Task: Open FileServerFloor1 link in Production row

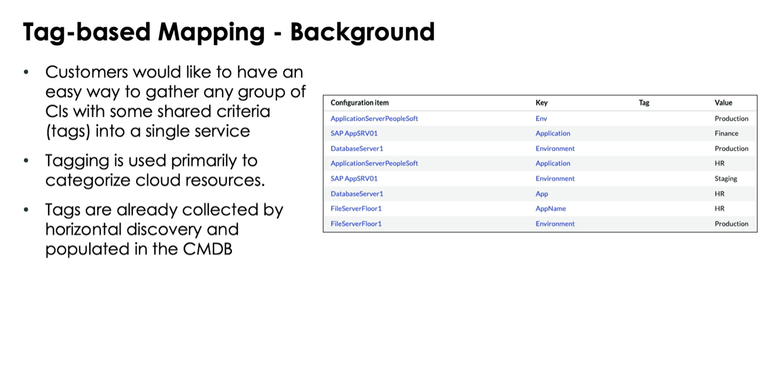Action: (x=356, y=224)
